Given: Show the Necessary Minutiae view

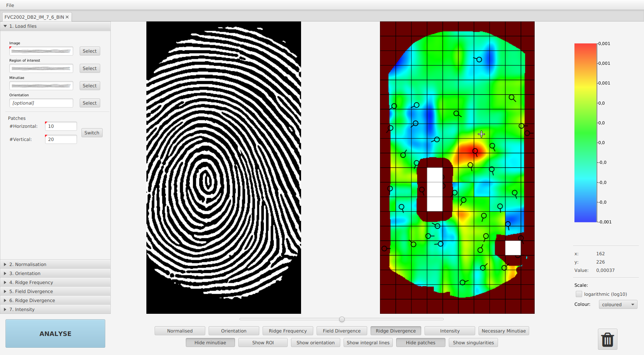Looking at the screenshot, I should [x=504, y=331].
